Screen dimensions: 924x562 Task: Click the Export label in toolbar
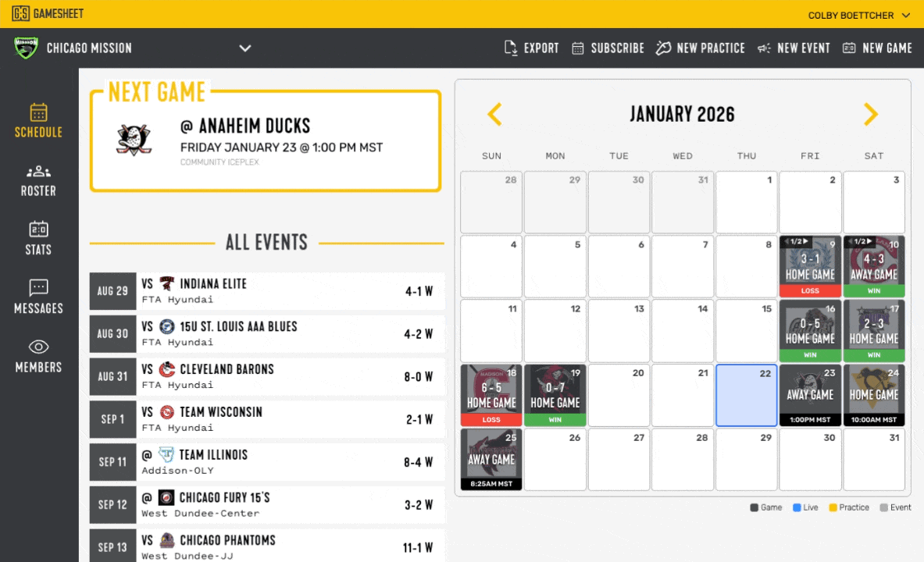pos(541,48)
